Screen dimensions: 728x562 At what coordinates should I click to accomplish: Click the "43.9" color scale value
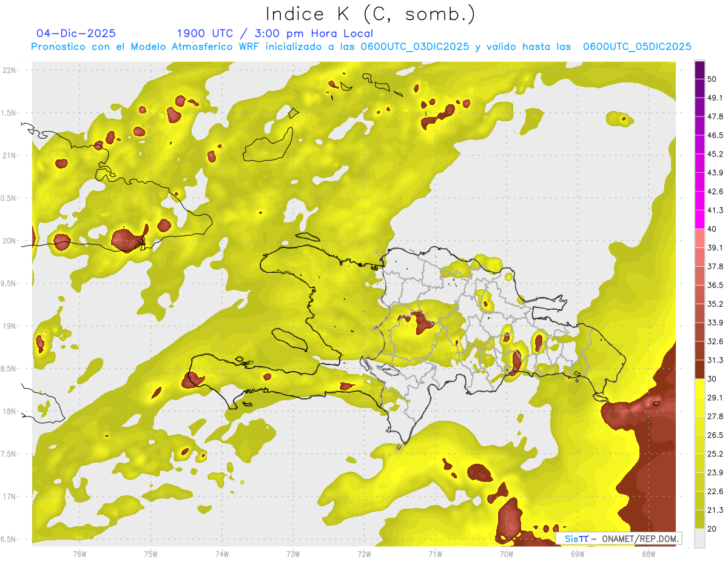(x=715, y=173)
